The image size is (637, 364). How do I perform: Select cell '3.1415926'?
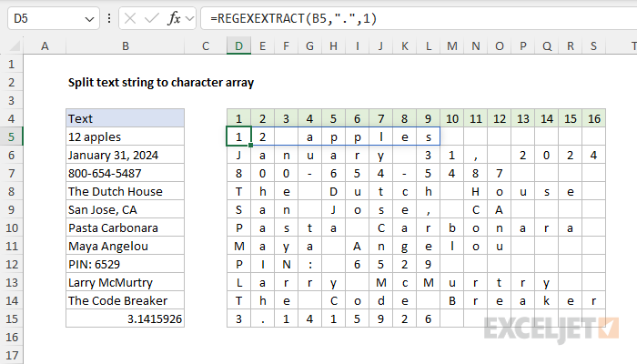point(126,318)
